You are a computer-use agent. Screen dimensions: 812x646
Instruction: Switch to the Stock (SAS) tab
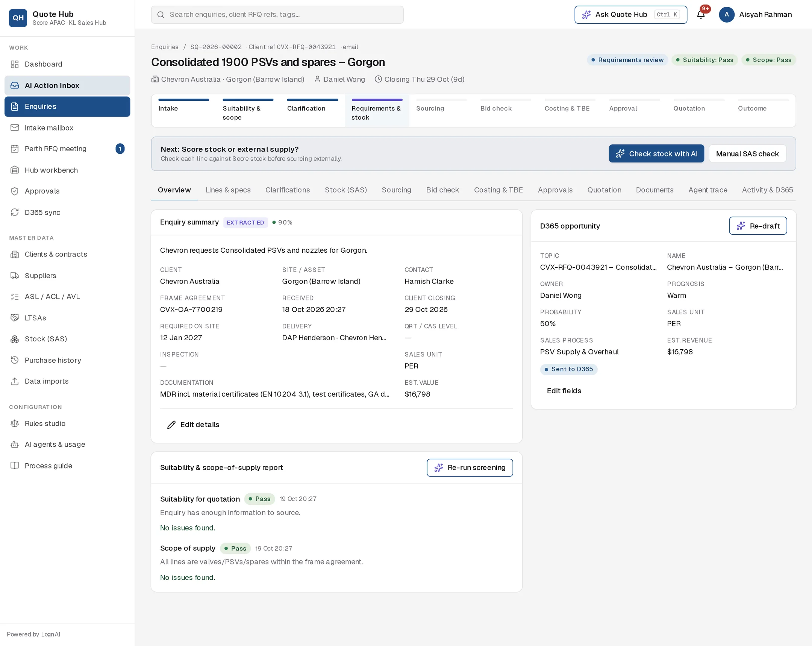tap(346, 190)
